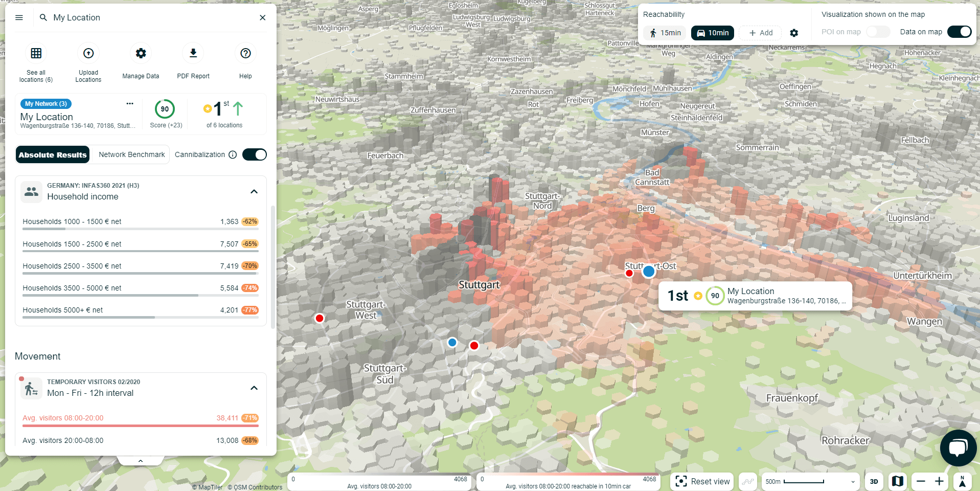Open the chat support bubble

click(x=959, y=448)
